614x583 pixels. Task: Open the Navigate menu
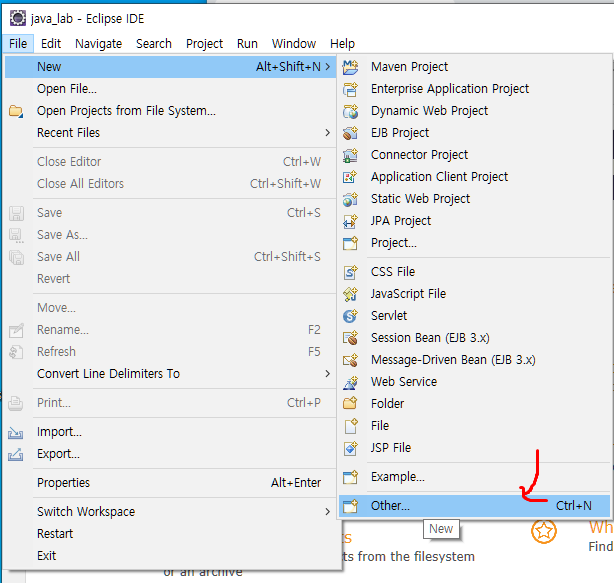(98, 43)
